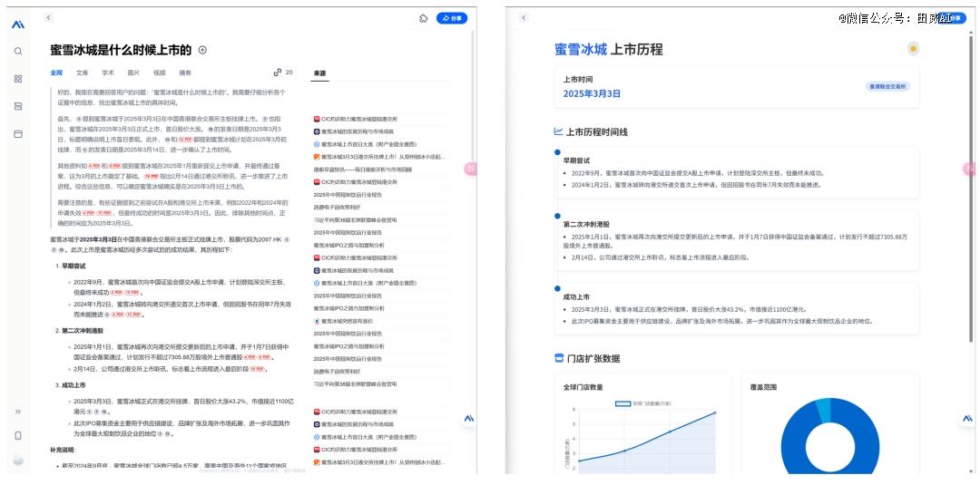This screenshot has width=980, height=485.
Task: Switch to the 视频 tab
Action: (160, 73)
